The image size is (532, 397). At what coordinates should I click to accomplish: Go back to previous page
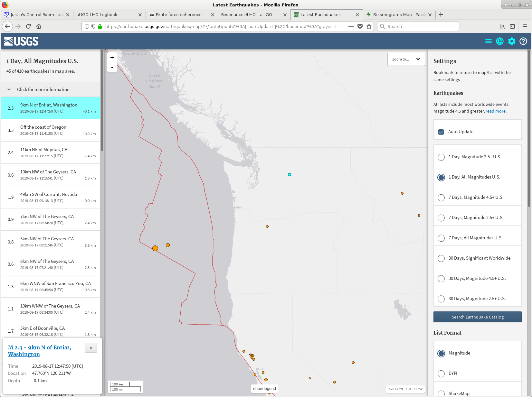pos(7,26)
